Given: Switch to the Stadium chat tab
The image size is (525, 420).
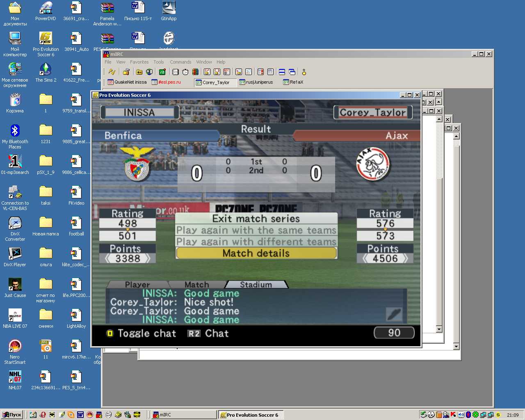Looking at the screenshot, I should coord(256,285).
